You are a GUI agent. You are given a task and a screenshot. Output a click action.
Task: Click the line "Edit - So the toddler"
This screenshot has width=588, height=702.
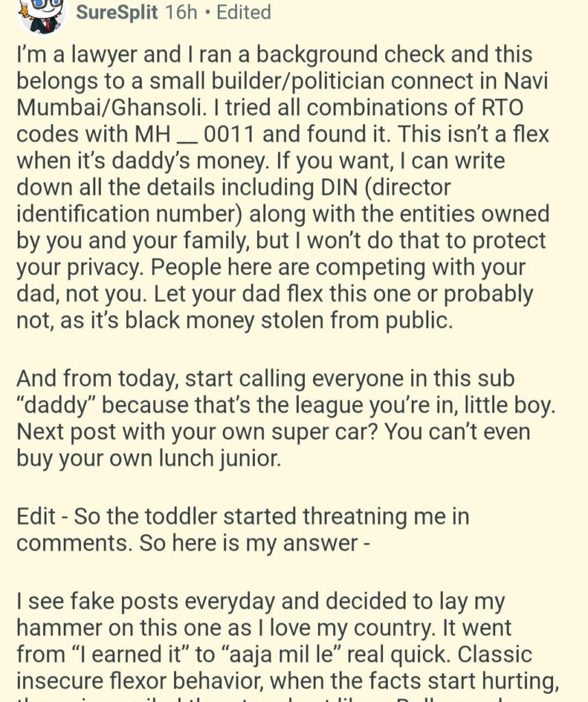coord(243,516)
